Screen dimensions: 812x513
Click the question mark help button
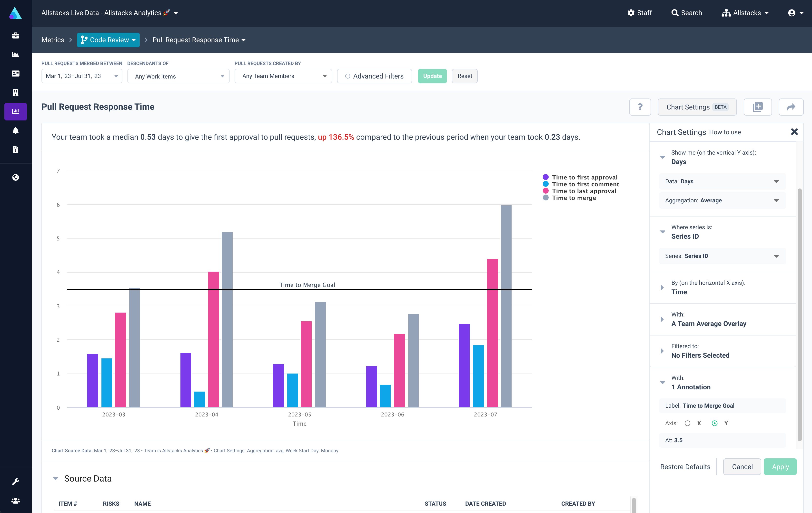[x=640, y=107]
